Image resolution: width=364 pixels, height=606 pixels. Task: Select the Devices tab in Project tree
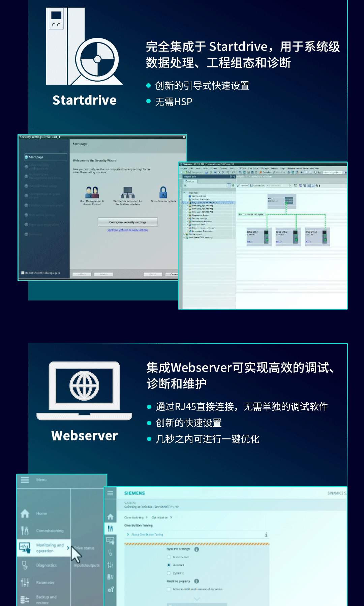(190, 181)
